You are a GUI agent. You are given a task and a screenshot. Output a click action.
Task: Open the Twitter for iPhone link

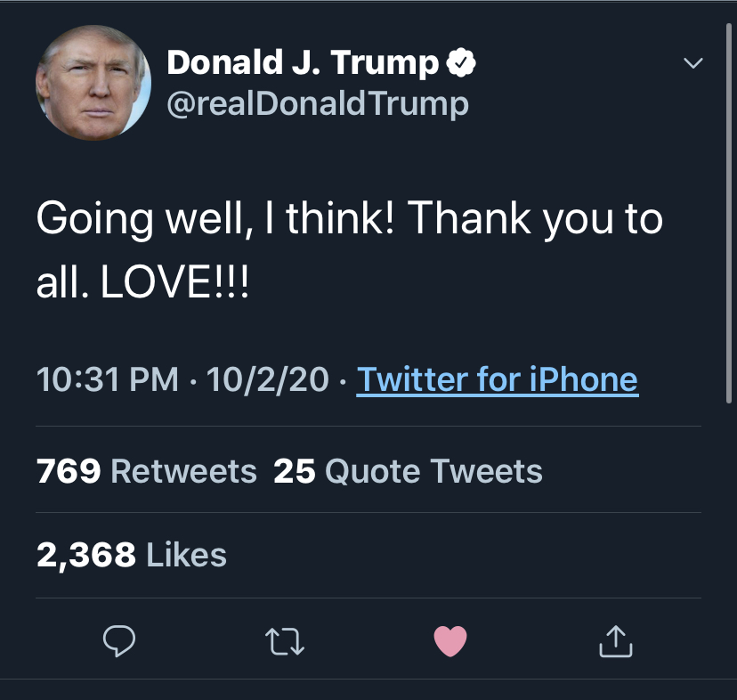[497, 380]
